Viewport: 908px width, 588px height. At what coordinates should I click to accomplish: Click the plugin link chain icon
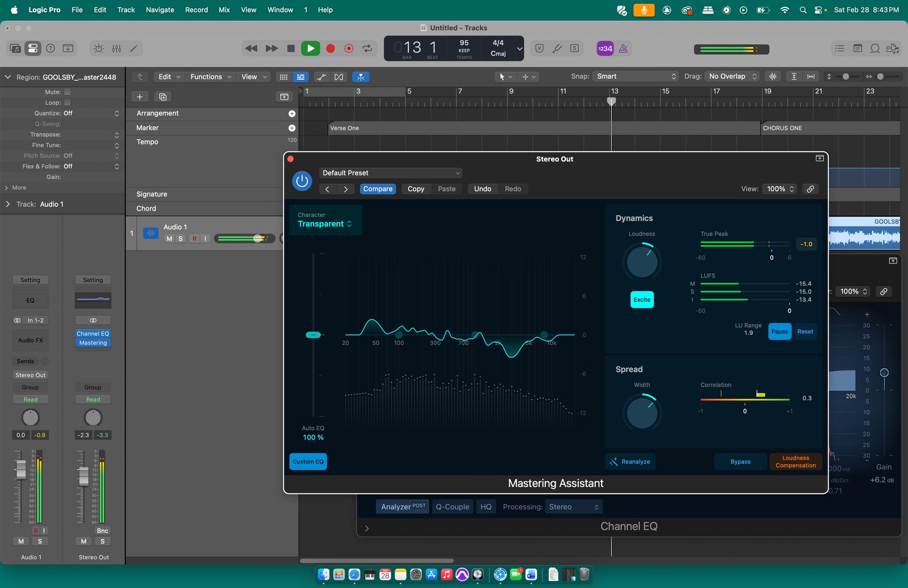(810, 189)
